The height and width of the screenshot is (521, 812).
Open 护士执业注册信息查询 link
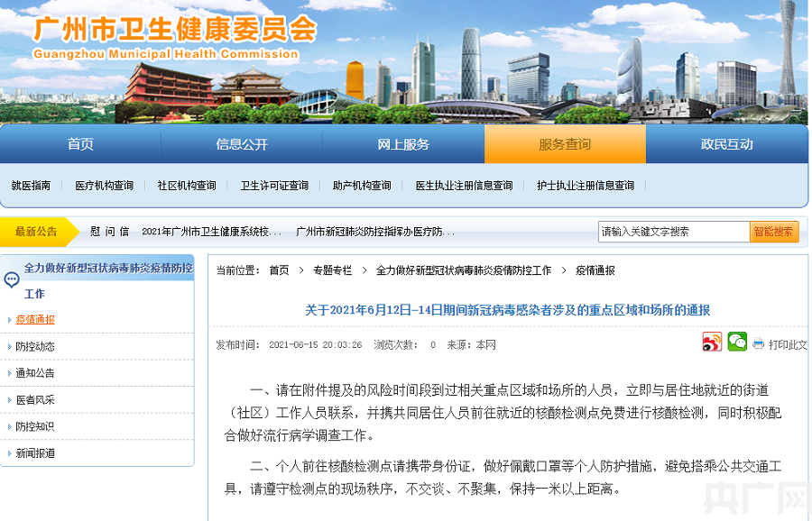(586, 186)
